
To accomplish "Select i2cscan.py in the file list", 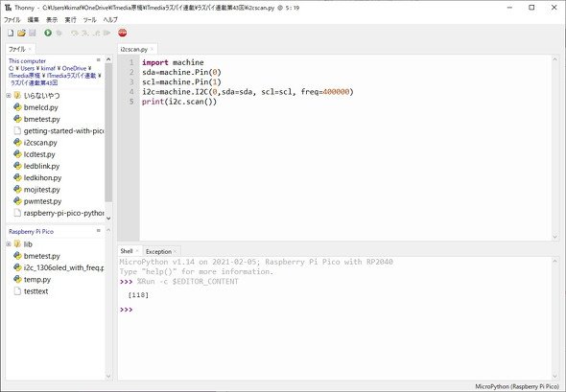I will tap(40, 143).
